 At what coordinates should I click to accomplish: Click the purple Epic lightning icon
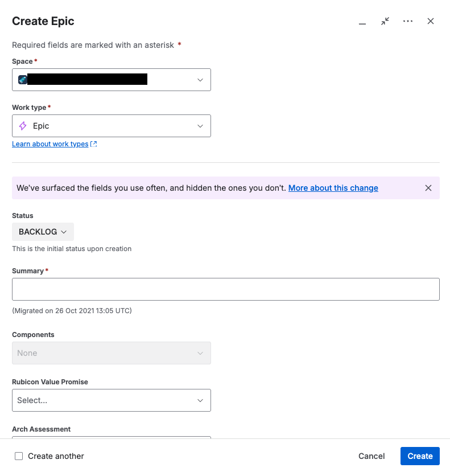23,126
